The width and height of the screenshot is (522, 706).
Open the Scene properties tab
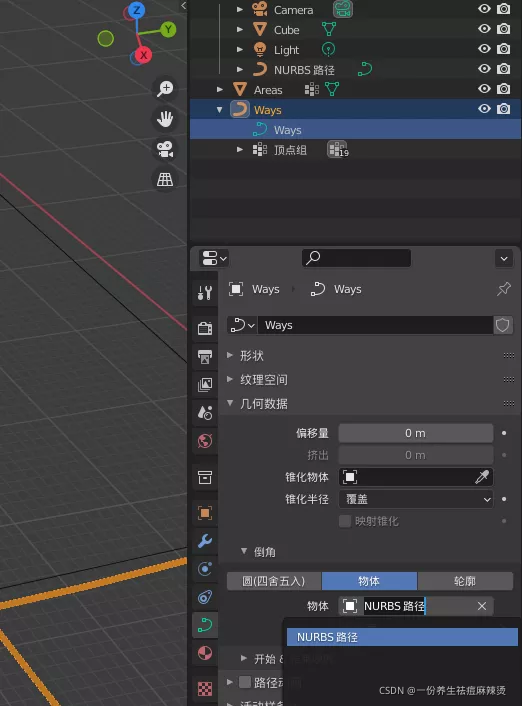pyautogui.click(x=205, y=412)
